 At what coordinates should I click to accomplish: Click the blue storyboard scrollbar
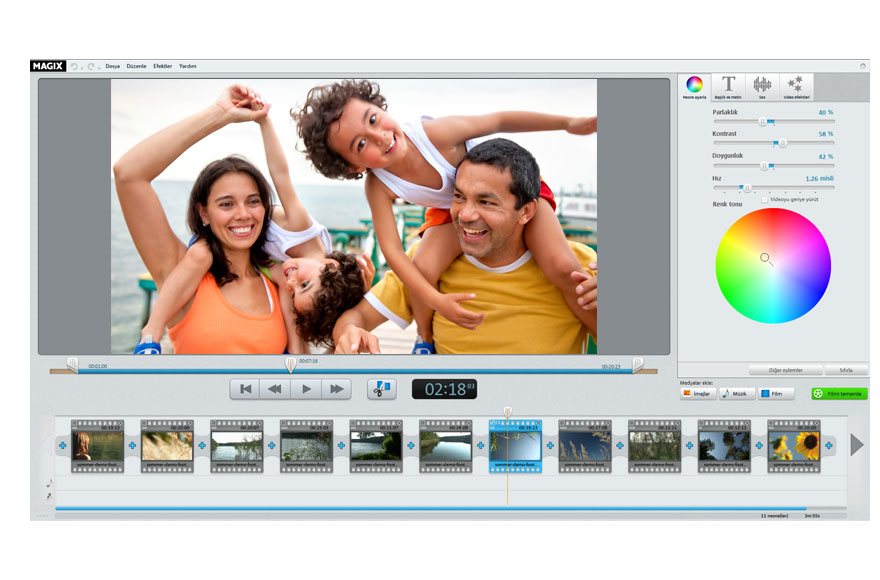pyautogui.click(x=430, y=509)
